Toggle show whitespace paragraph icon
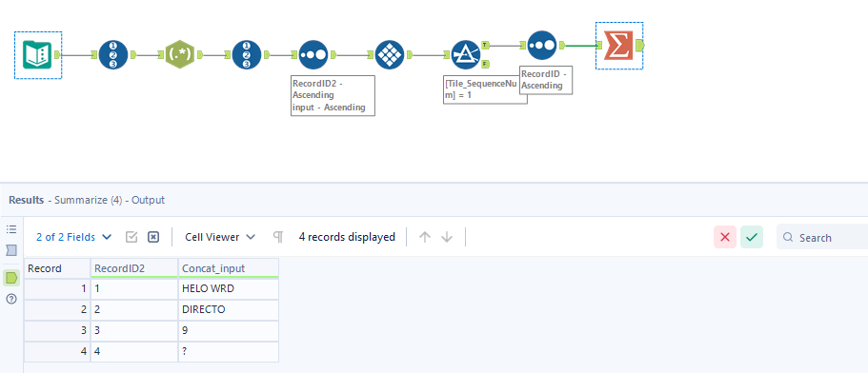 278,237
